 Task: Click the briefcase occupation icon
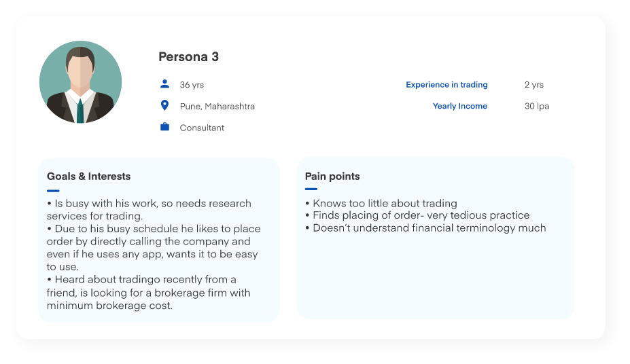point(164,127)
